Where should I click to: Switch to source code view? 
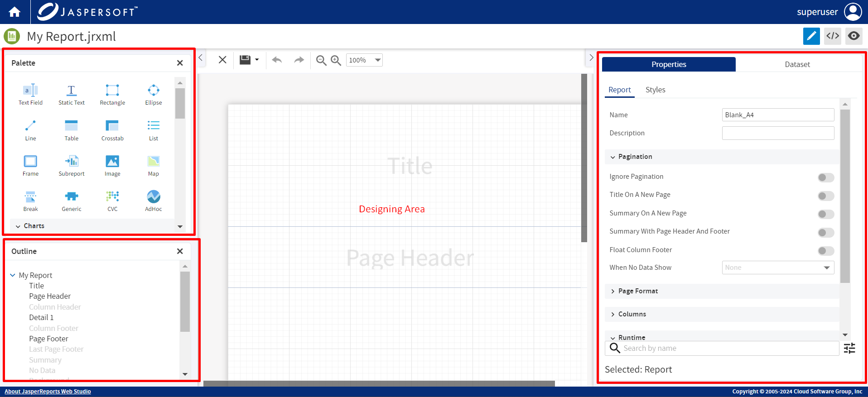pos(833,36)
